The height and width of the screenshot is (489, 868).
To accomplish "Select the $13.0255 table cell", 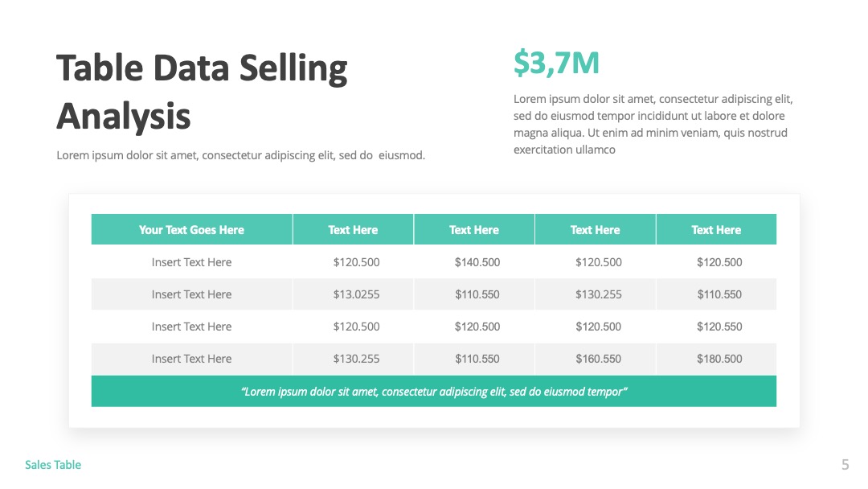I will 357,294.
